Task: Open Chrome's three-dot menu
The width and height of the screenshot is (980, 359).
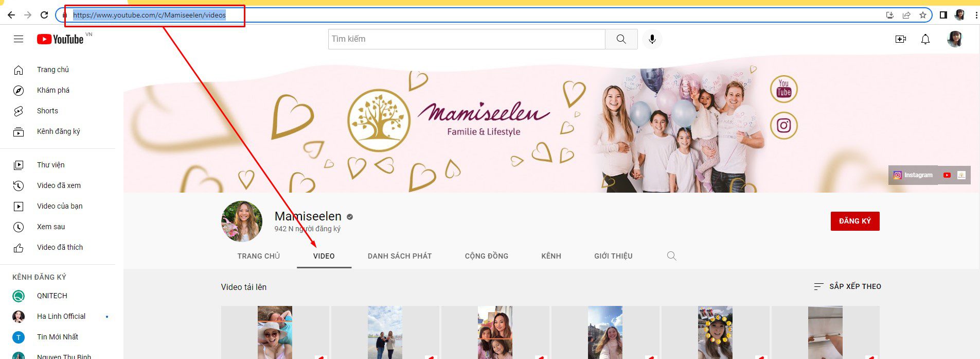Action: [976, 15]
